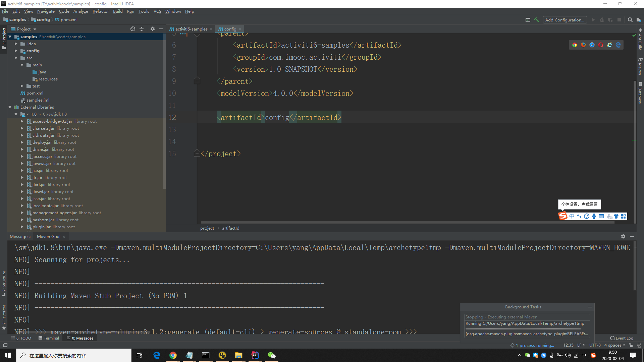Image resolution: width=644 pixels, height=362 pixels.
Task: Switch to the activiti6-samples editor tab
Action: coord(191,29)
